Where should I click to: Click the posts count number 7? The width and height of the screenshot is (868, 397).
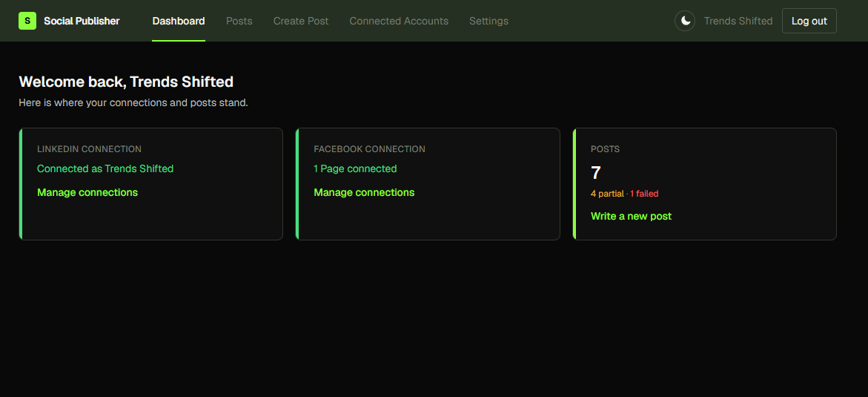[596, 173]
